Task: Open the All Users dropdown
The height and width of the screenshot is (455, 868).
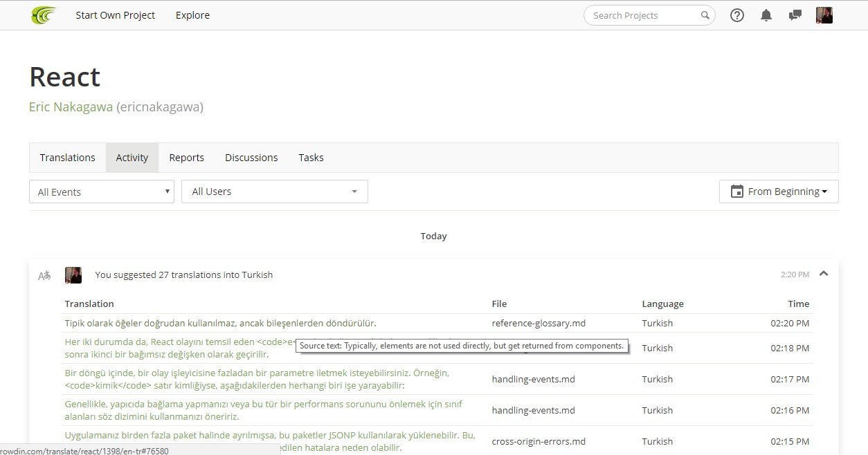Action: (275, 192)
